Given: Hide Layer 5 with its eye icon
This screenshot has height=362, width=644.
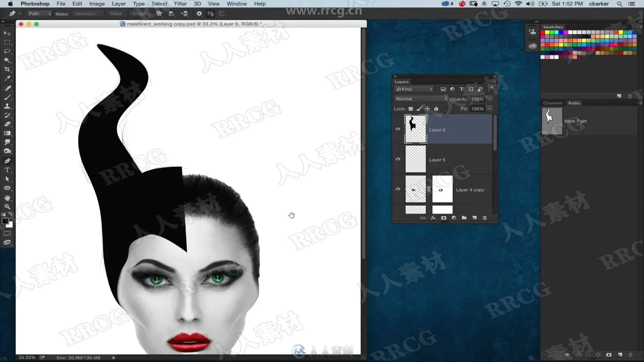Looking at the screenshot, I should 398,159.
